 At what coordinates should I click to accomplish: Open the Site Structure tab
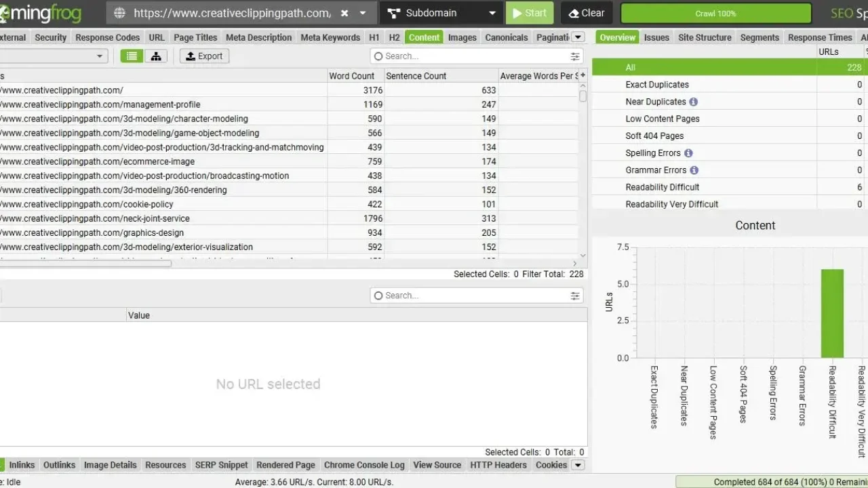(x=705, y=37)
